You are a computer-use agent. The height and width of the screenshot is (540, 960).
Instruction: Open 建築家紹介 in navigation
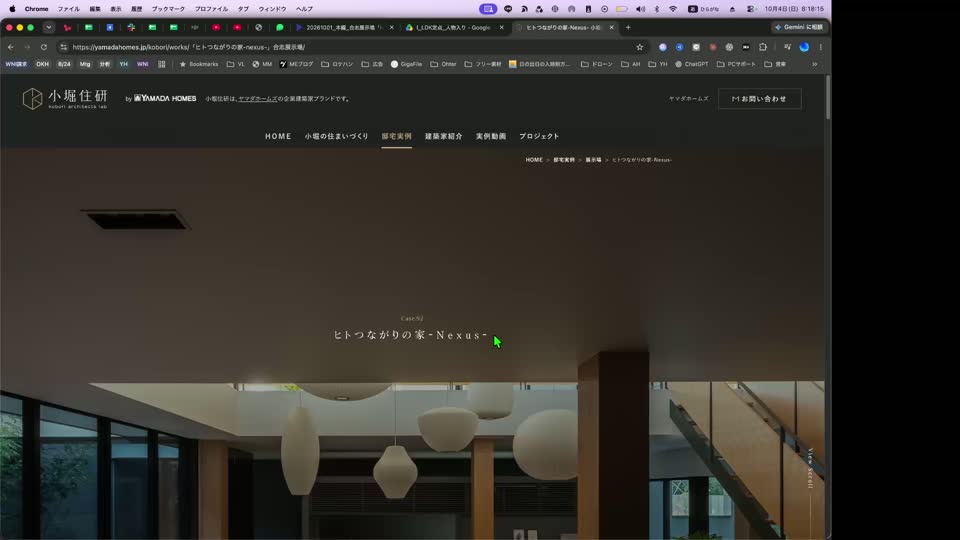(x=444, y=137)
